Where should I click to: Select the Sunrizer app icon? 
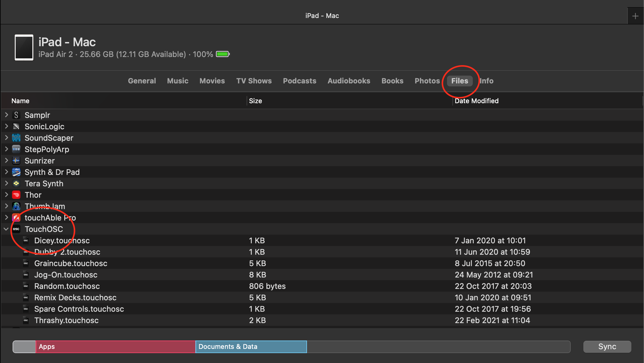pyautogui.click(x=16, y=161)
